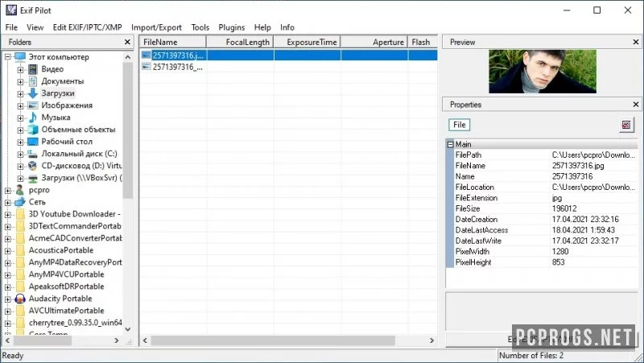This screenshot has width=644, height=363.
Task: Click the file list horizontal scrollbar thumb
Action: tap(273, 340)
